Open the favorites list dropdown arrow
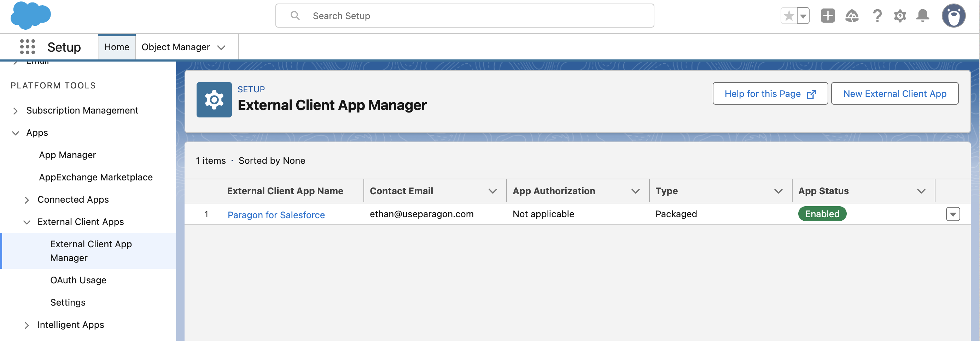 803,16
